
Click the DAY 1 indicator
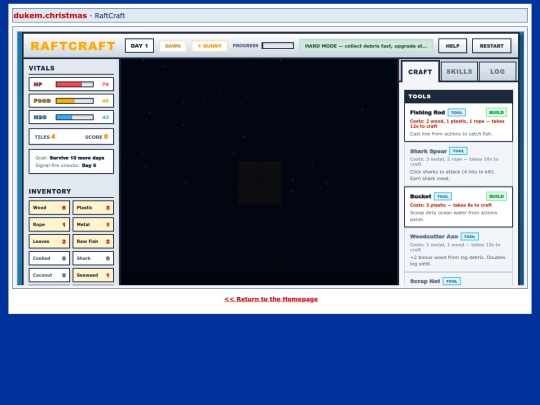(139, 46)
